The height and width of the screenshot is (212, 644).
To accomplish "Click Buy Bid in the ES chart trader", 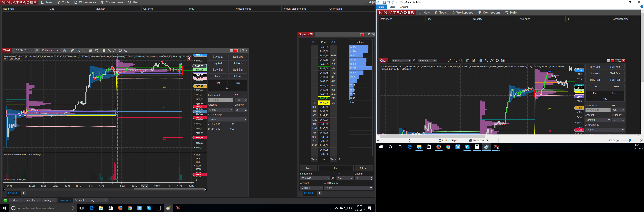I will tap(218, 70).
